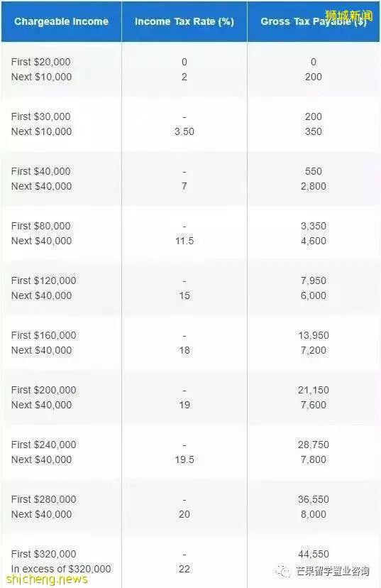381x588 pixels.
Task: Click the 21,150 gross tax value
Action: (x=313, y=391)
